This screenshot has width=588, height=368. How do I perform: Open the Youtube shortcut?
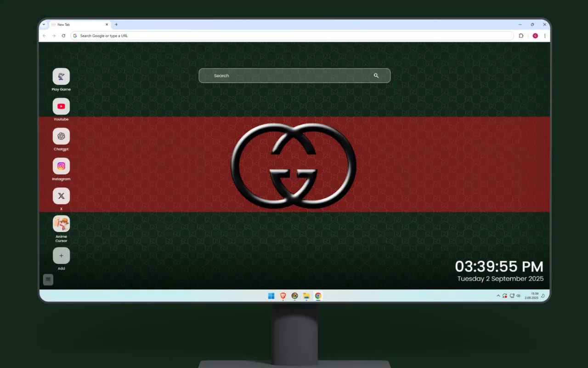tap(61, 106)
